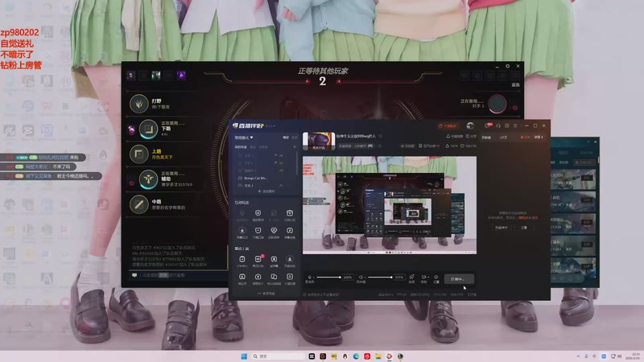Add a new scene with plus icon
Viewport: 644px width, 362px height.
tap(295, 147)
